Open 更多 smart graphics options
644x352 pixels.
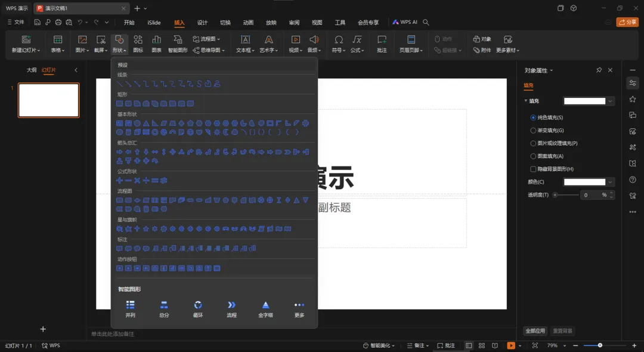click(x=299, y=308)
